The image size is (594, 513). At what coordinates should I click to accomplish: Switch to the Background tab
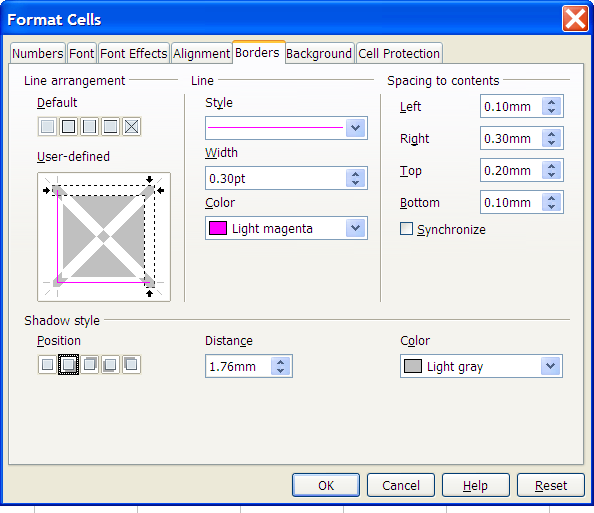tap(319, 53)
